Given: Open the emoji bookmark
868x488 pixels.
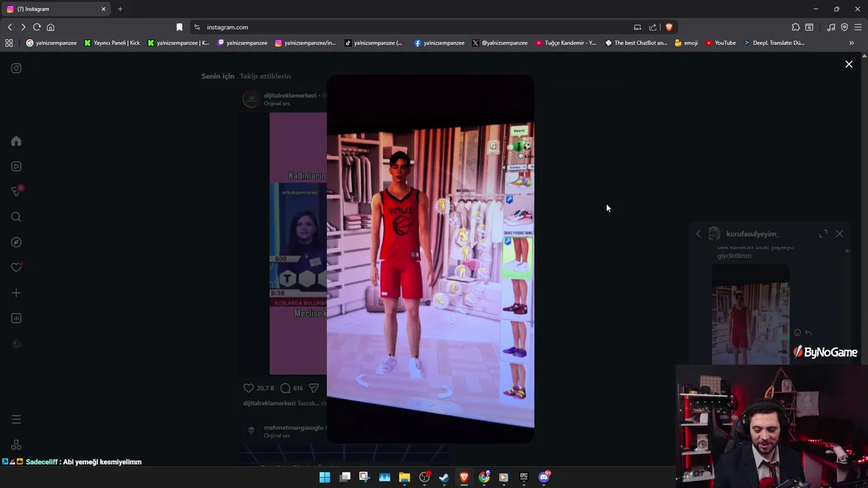Looking at the screenshot, I should point(686,43).
